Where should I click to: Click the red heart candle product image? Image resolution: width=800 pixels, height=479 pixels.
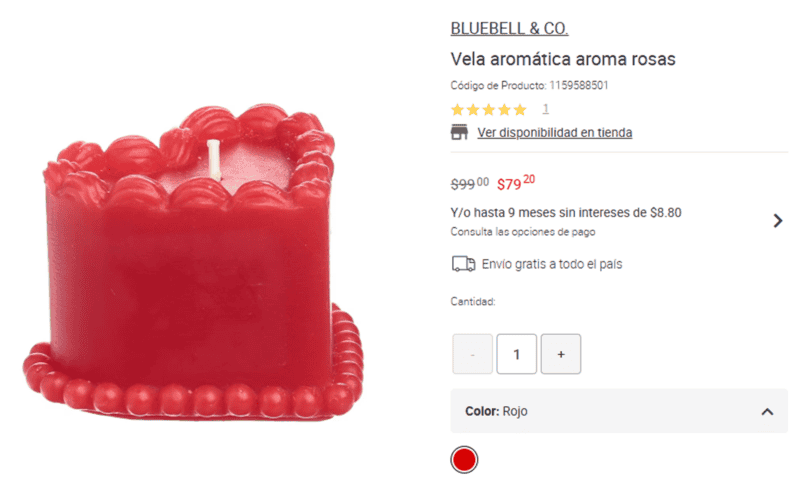tap(193, 262)
